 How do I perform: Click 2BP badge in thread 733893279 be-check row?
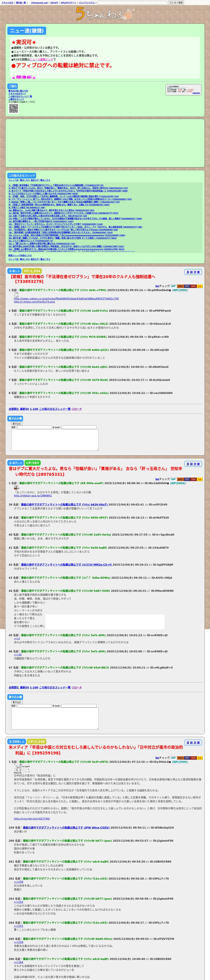173,286
